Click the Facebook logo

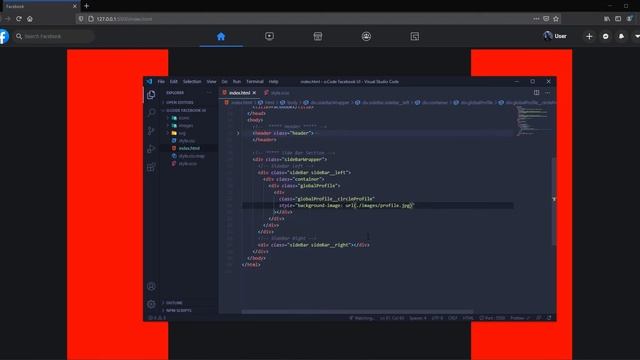4,36
